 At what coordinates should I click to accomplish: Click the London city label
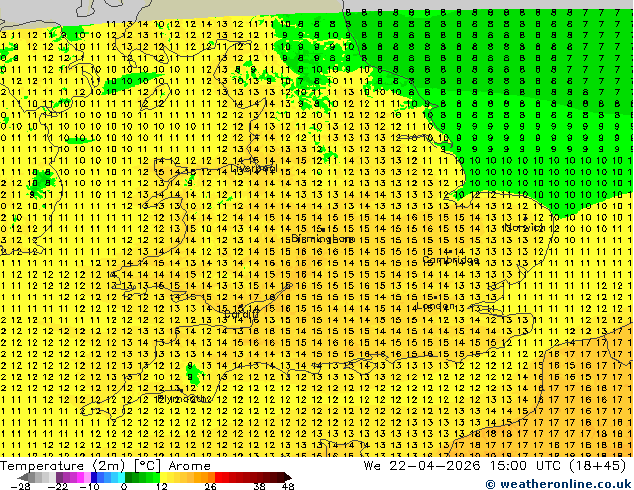435,306
